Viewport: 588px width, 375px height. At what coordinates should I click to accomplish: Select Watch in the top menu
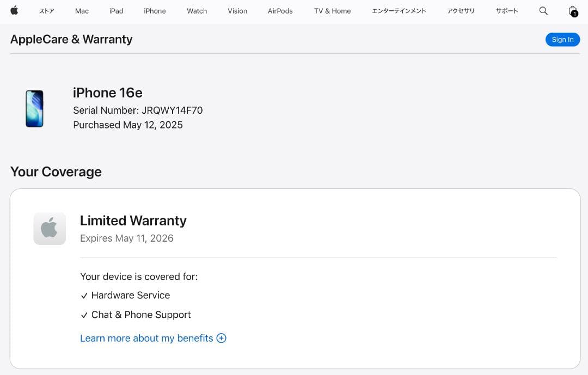[x=197, y=11]
